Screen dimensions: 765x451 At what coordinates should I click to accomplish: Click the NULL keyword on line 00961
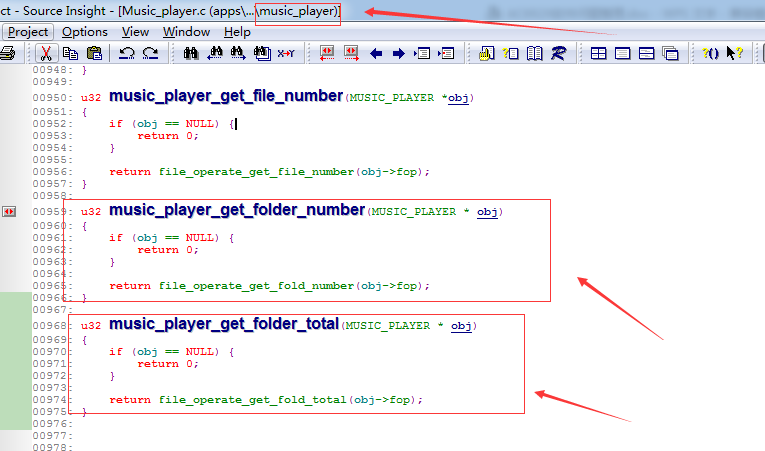click(200, 238)
